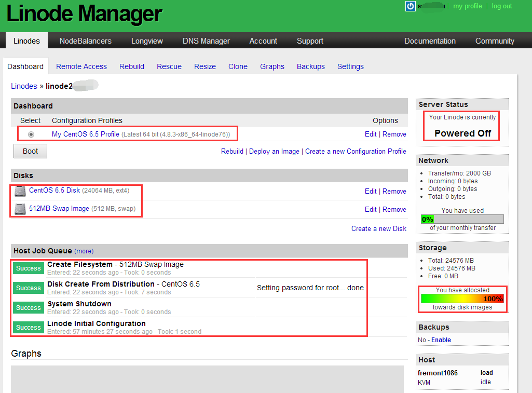Click the Success badge for System Shutdown

(29, 307)
